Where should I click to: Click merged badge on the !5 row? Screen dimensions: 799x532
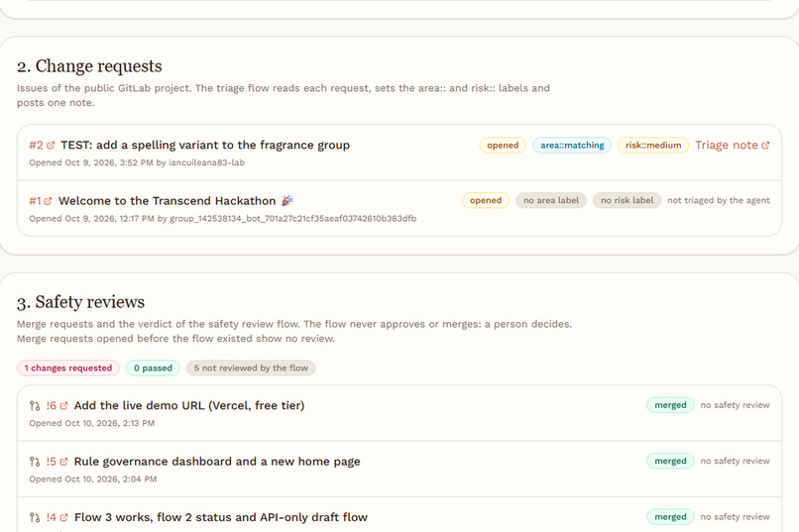click(670, 462)
